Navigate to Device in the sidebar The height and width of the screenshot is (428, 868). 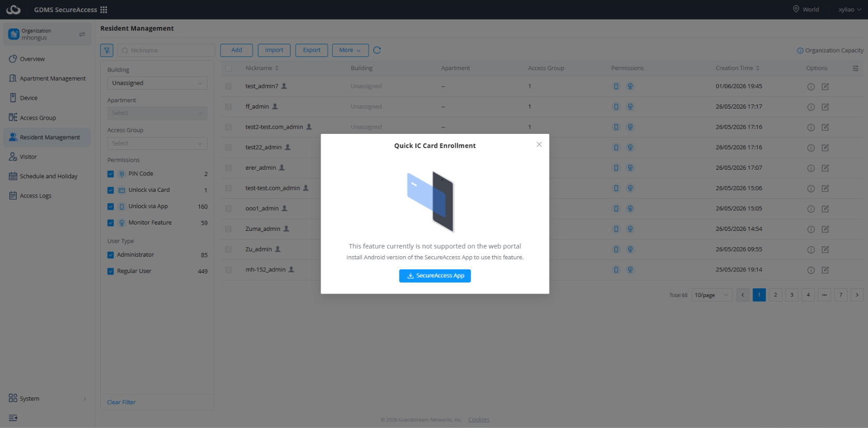[47, 98]
